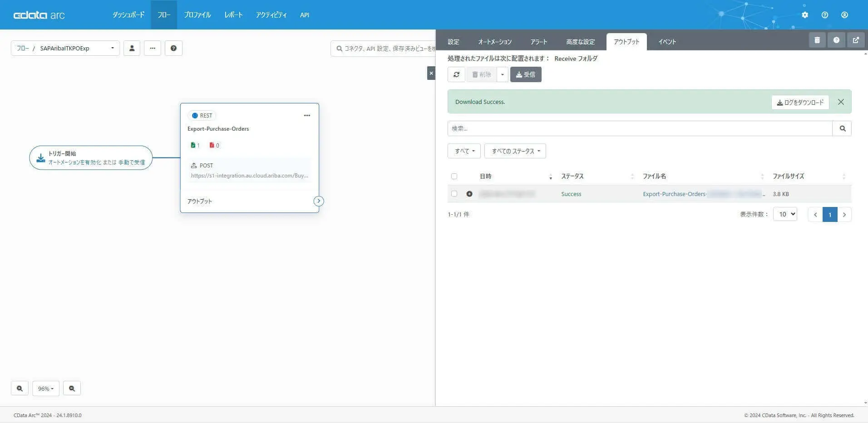Switch to the オートメーション tab
Screen dimensions: 868x423
pyautogui.click(x=495, y=42)
